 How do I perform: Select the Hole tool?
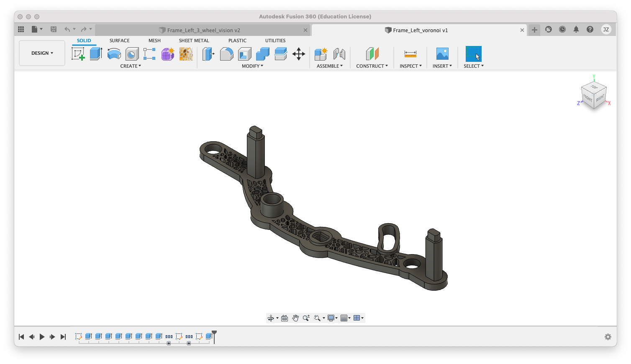point(132,54)
